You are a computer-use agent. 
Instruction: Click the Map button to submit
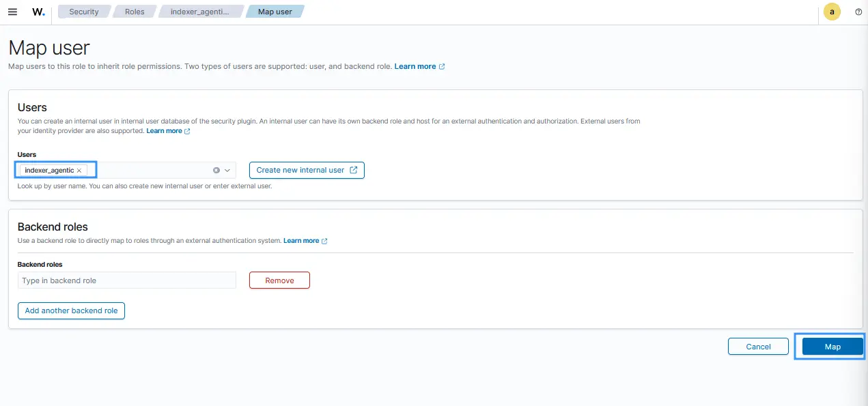tap(832, 347)
